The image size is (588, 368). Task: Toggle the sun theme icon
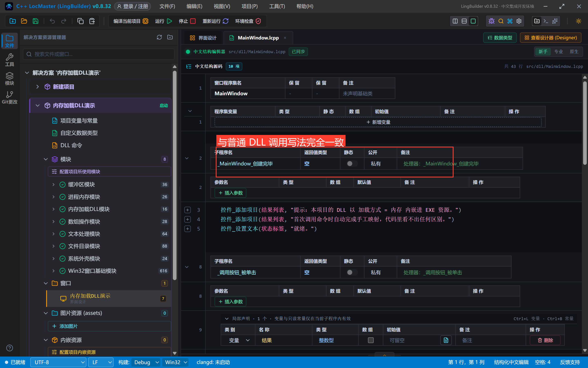tap(579, 21)
